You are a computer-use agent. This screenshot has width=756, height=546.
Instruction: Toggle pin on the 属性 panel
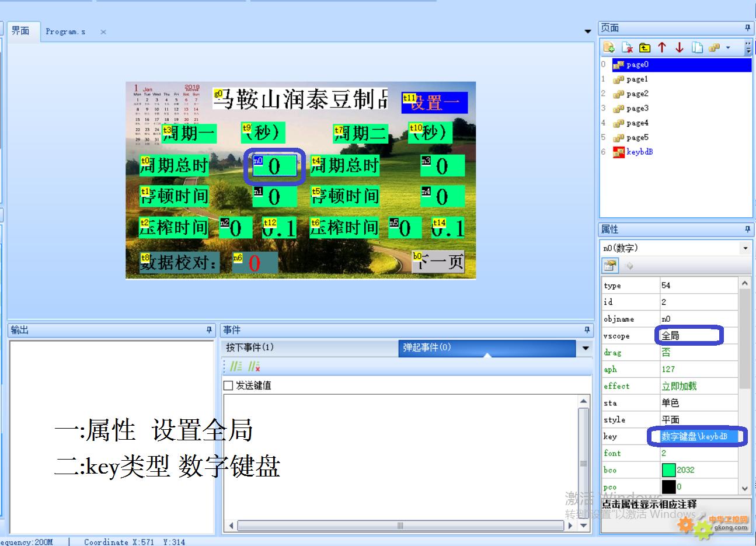pos(747,229)
